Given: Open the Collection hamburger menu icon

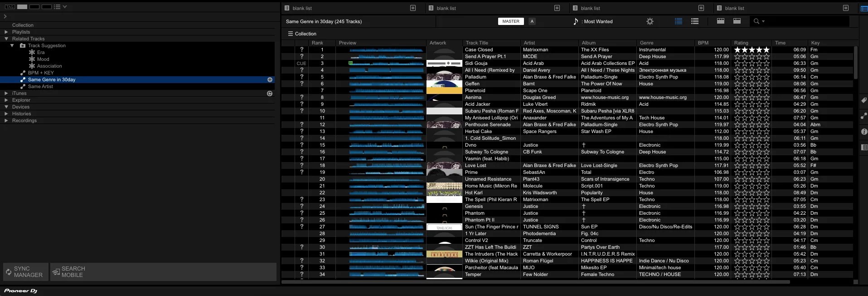Looking at the screenshot, I should click(x=291, y=34).
